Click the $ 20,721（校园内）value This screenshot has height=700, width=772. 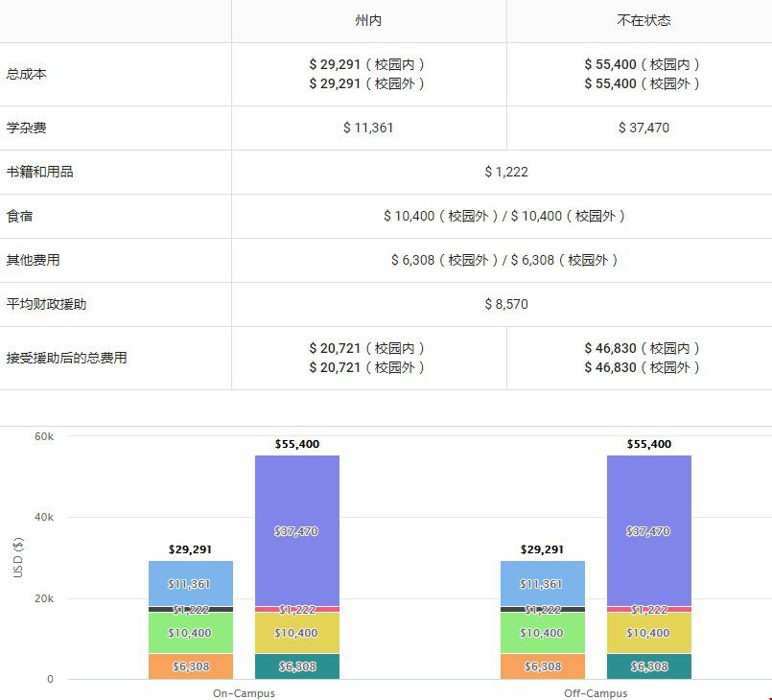366,348
